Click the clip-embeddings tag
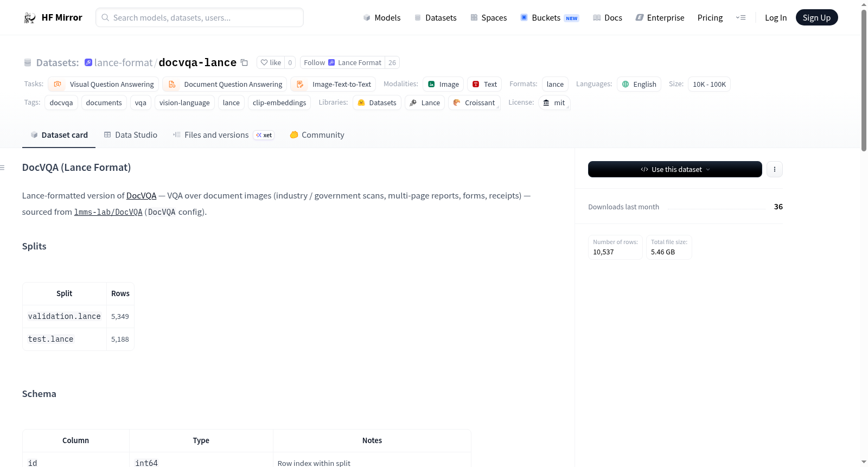This screenshot has height=467, width=868. (x=279, y=103)
